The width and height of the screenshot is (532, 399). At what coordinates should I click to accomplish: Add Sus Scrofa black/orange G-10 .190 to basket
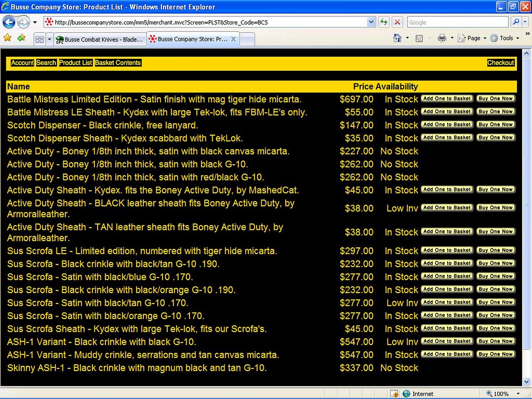point(447,289)
